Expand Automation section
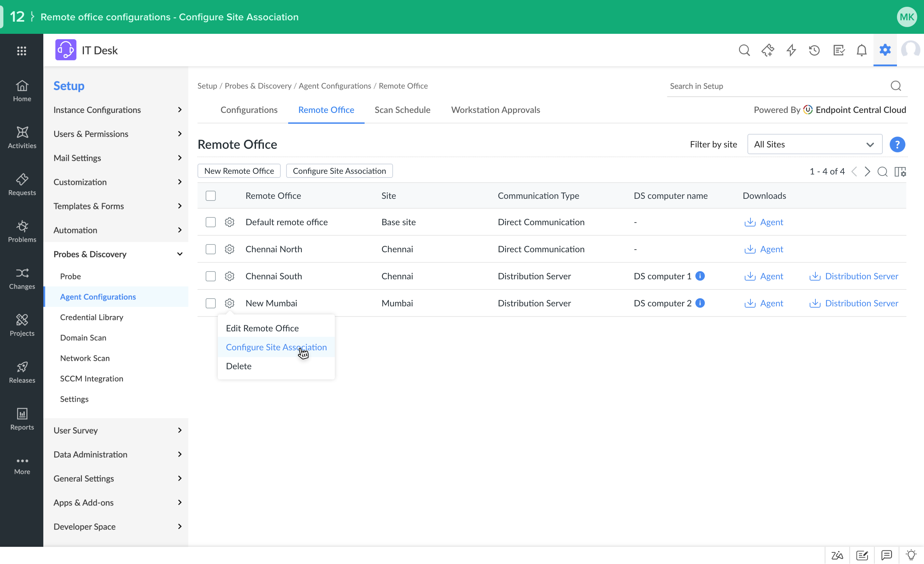This screenshot has height=564, width=924. click(116, 230)
